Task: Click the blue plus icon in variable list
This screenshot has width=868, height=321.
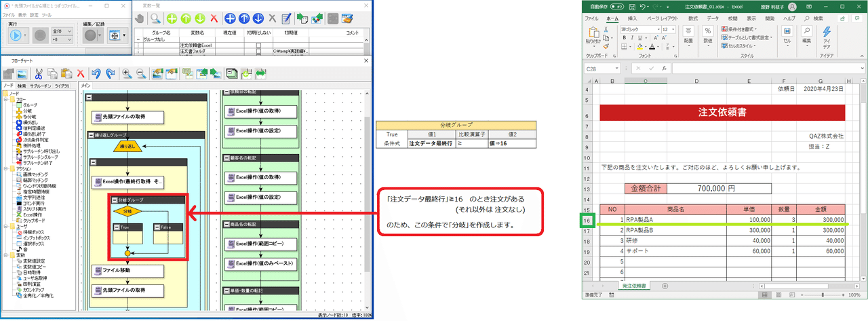Action: [x=231, y=18]
